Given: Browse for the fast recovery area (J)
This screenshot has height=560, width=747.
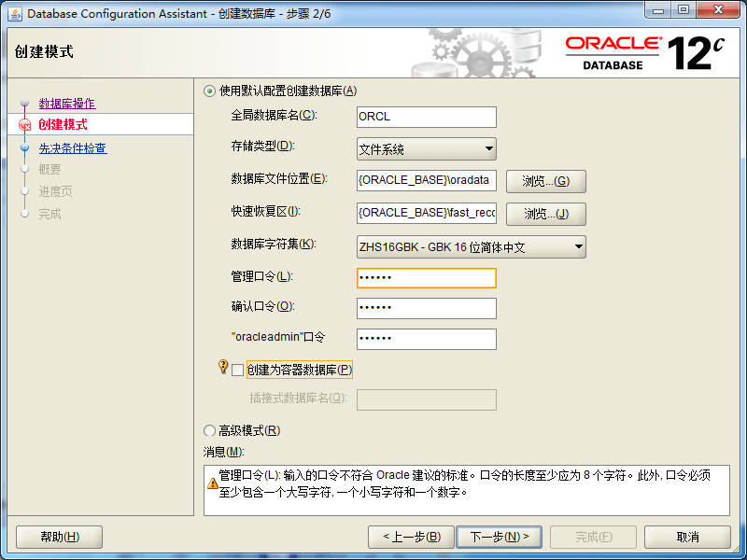Looking at the screenshot, I should (x=546, y=214).
